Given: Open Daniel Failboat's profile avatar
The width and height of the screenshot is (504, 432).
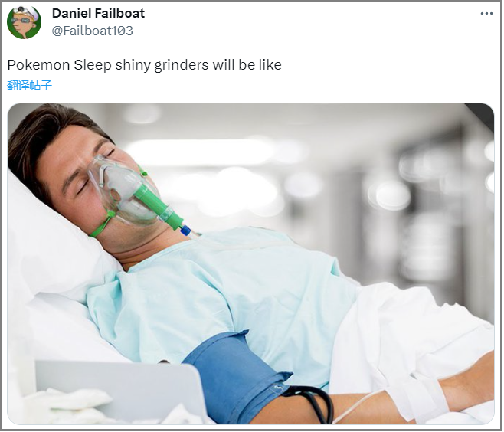Looking at the screenshot, I should pyautogui.click(x=24, y=22).
